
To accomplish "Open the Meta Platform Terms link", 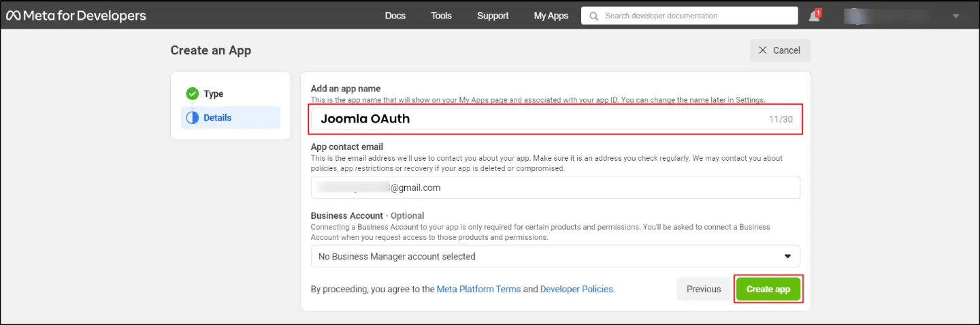I will [478, 289].
